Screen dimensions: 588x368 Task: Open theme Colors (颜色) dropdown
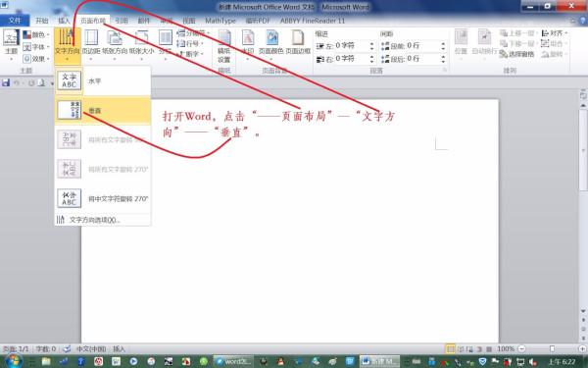36,35
